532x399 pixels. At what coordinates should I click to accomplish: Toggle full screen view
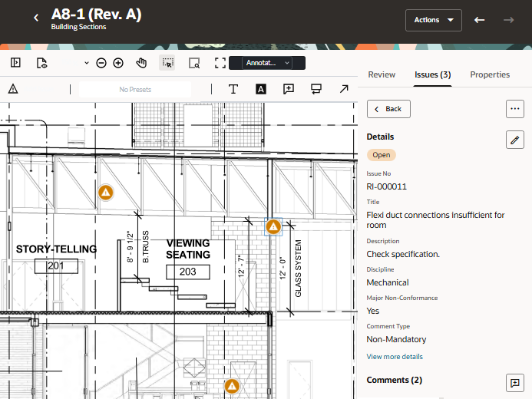[220, 63]
